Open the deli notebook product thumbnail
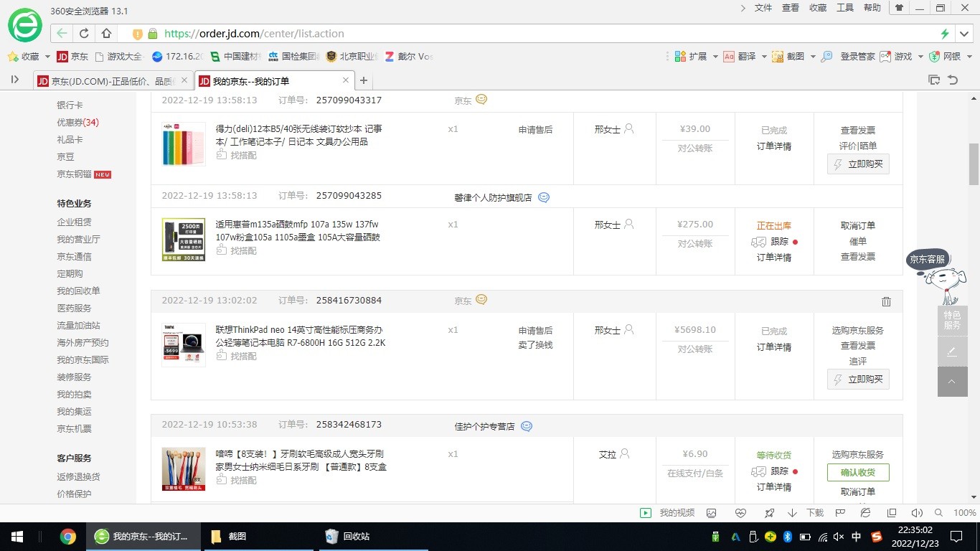The height and width of the screenshot is (551, 980). [x=184, y=143]
